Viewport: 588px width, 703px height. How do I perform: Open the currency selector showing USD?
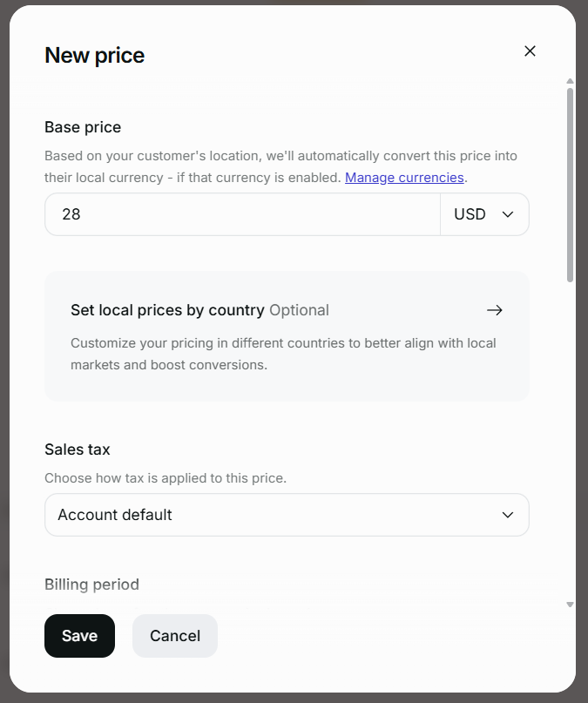pyautogui.click(x=484, y=213)
